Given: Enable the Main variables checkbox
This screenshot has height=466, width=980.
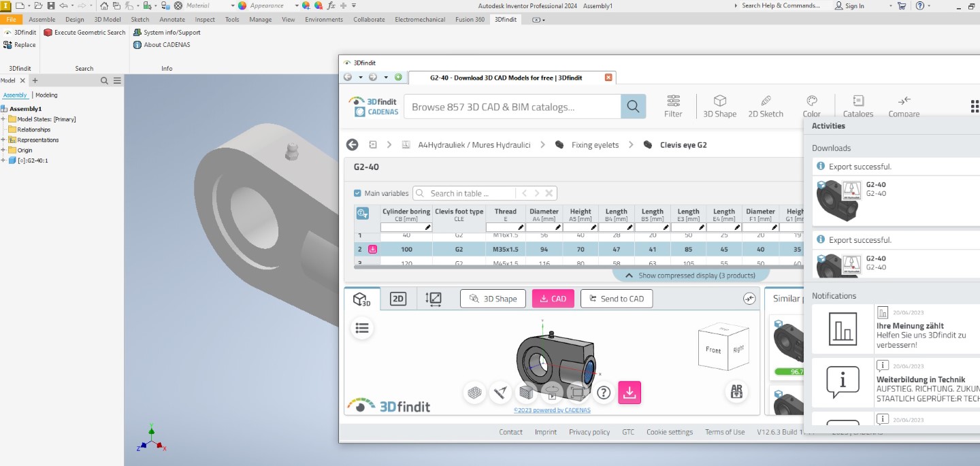Looking at the screenshot, I should coord(357,193).
